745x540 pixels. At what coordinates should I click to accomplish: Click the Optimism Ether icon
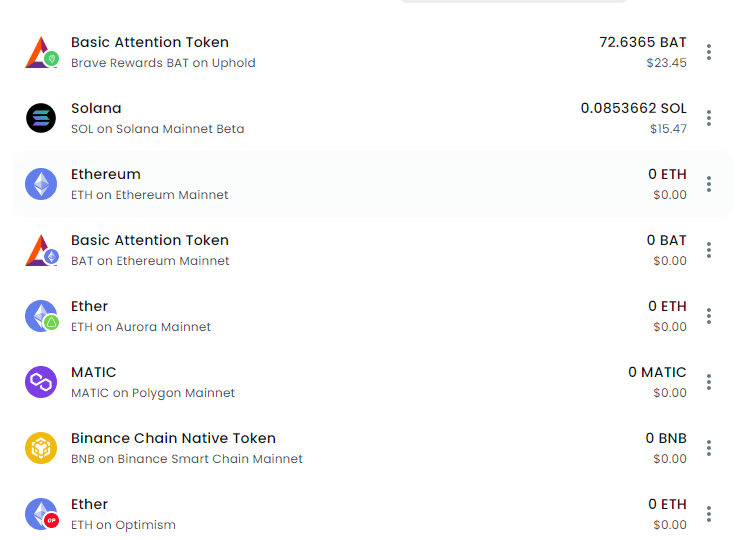[x=41, y=514]
